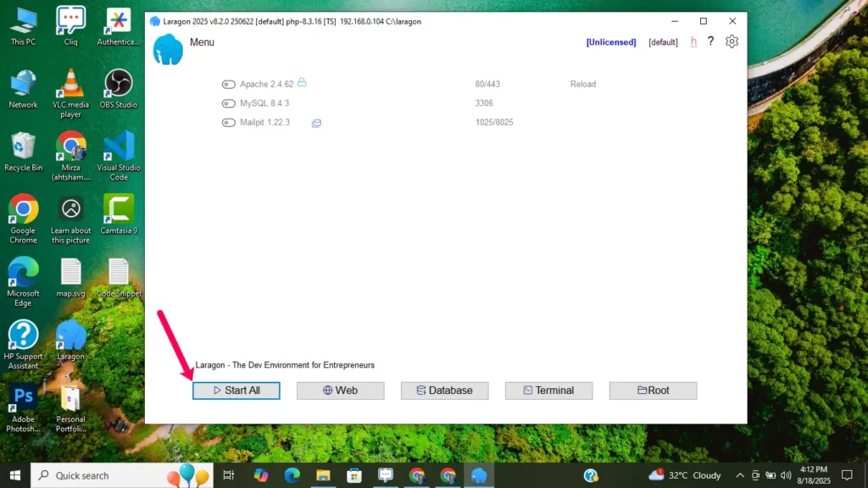Open the Laragon Menu
Screen dimensions: 868x488
pyautogui.click(x=202, y=42)
